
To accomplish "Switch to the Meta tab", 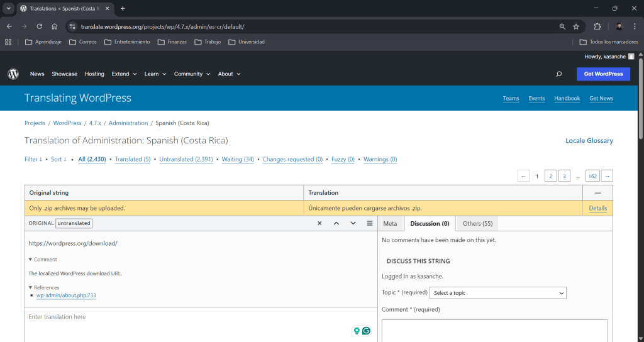I will [390, 223].
